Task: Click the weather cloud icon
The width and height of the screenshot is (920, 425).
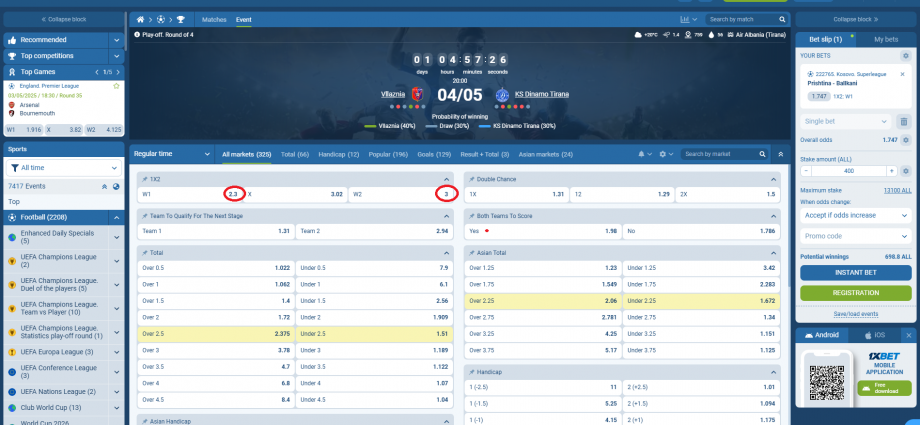Action: [x=638, y=35]
